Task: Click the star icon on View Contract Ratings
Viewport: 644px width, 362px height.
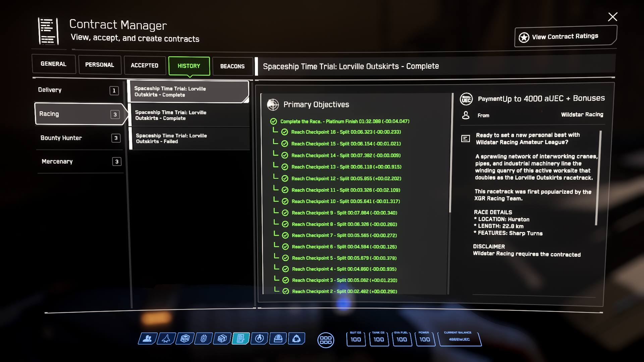Action: tap(524, 37)
